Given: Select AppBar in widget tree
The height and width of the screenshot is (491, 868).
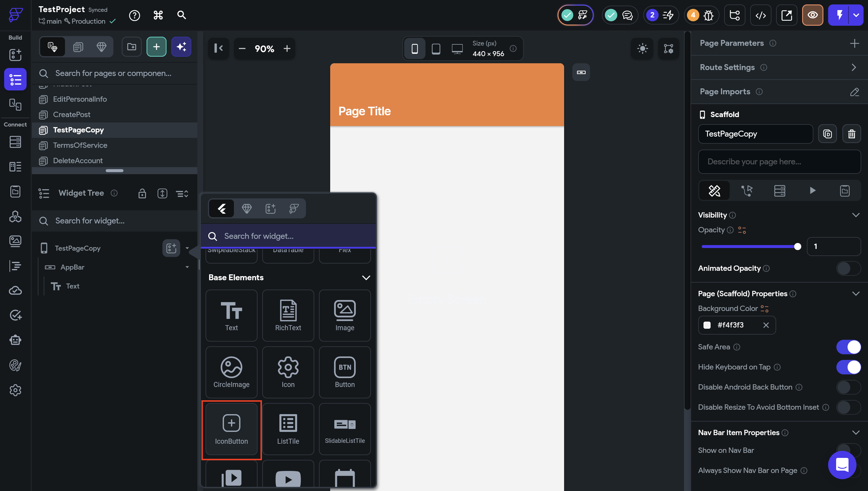Looking at the screenshot, I should 72,267.
